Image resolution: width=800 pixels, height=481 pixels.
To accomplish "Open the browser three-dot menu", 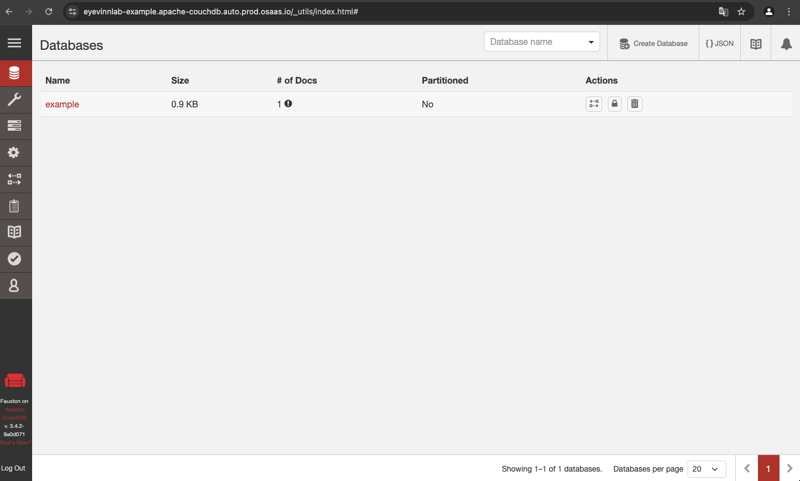I will point(788,11).
